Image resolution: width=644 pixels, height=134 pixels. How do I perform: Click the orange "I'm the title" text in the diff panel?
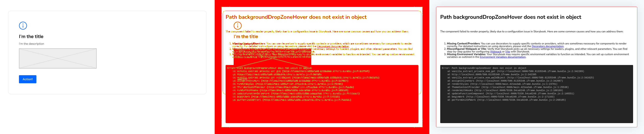[x=246, y=37]
